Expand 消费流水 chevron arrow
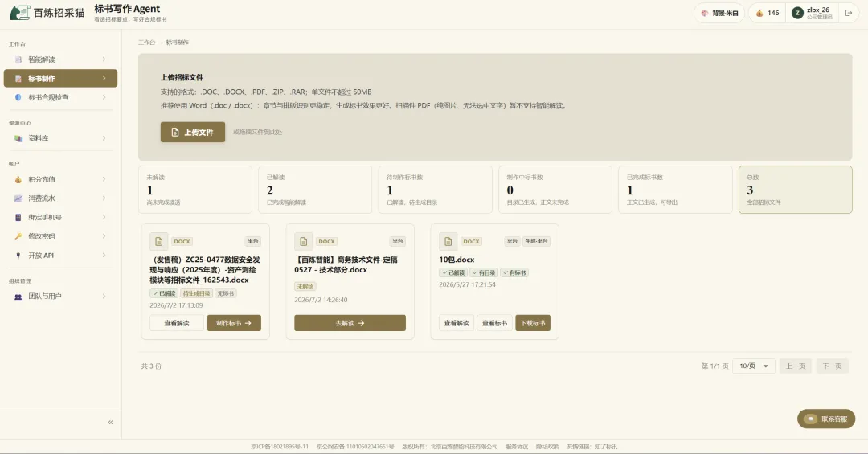The image size is (868, 454). click(x=104, y=198)
